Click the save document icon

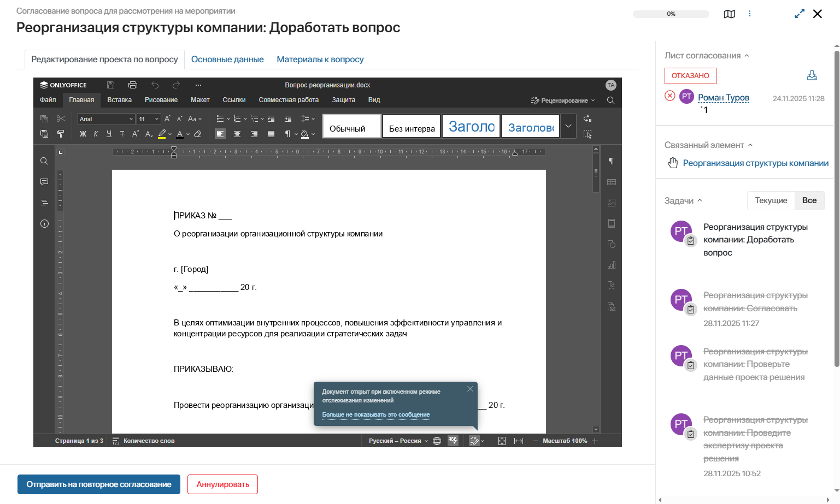[110, 85]
